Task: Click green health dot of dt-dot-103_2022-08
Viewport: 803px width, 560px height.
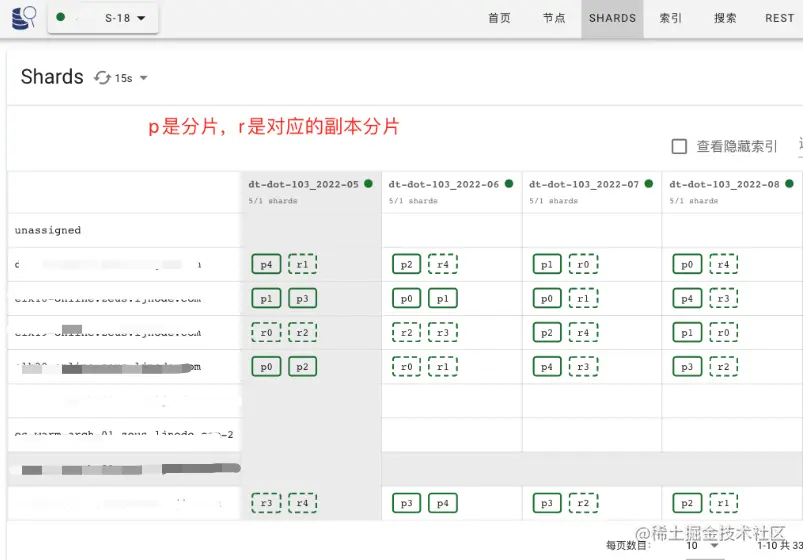Action: [789, 183]
